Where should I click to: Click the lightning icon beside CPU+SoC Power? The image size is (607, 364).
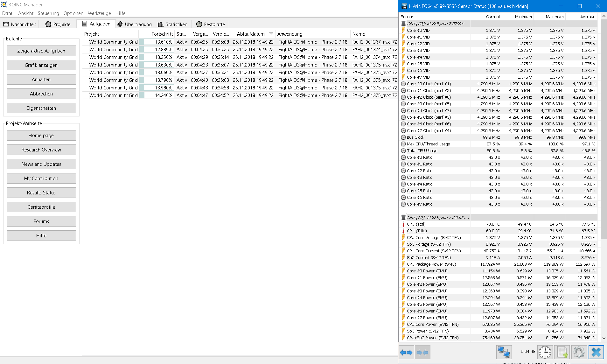[x=403, y=338]
